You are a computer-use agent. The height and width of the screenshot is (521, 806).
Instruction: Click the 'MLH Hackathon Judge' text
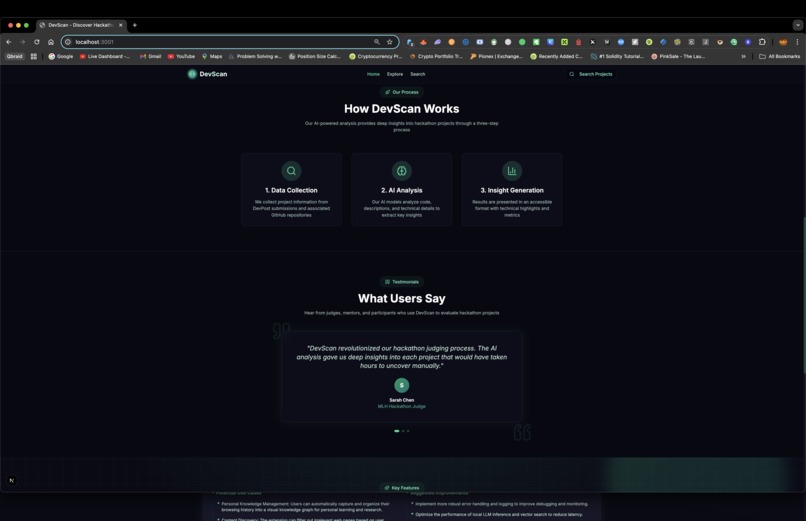401,406
